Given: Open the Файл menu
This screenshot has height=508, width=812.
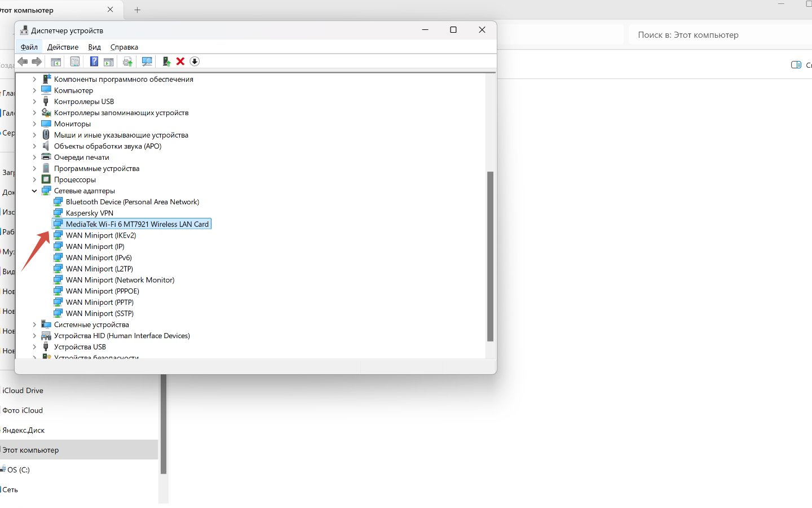Looking at the screenshot, I should pyautogui.click(x=29, y=47).
